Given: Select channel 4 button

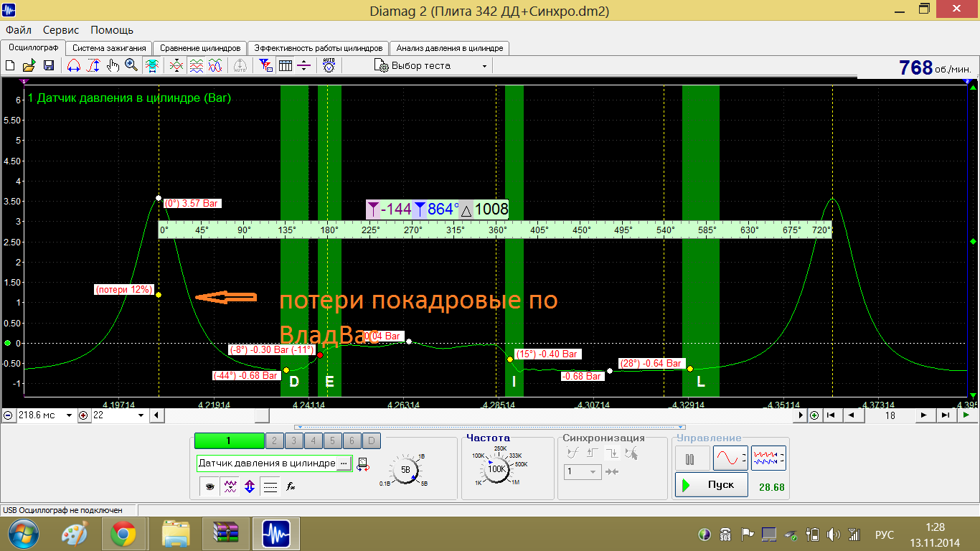Looking at the screenshot, I should click(x=314, y=441).
